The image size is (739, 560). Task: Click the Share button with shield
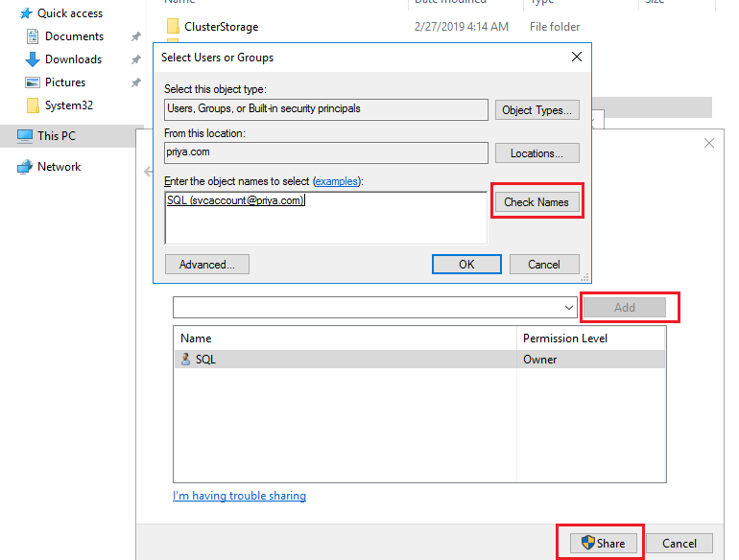click(x=604, y=543)
